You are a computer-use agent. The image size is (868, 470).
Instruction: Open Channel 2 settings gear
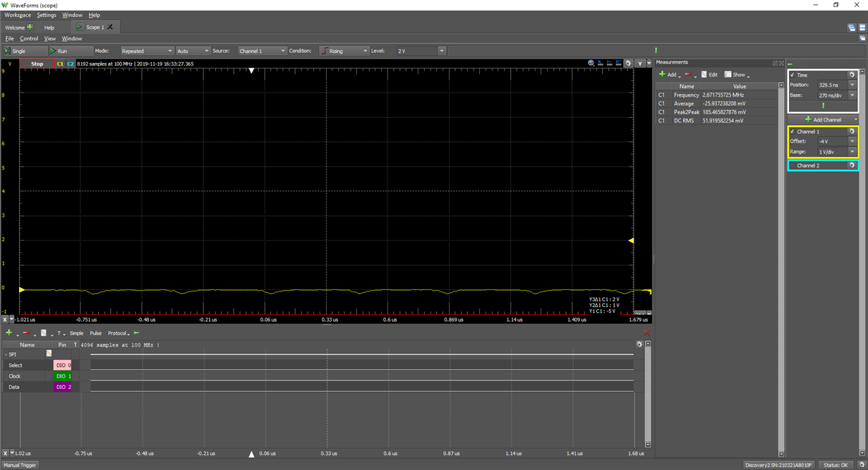[852, 165]
